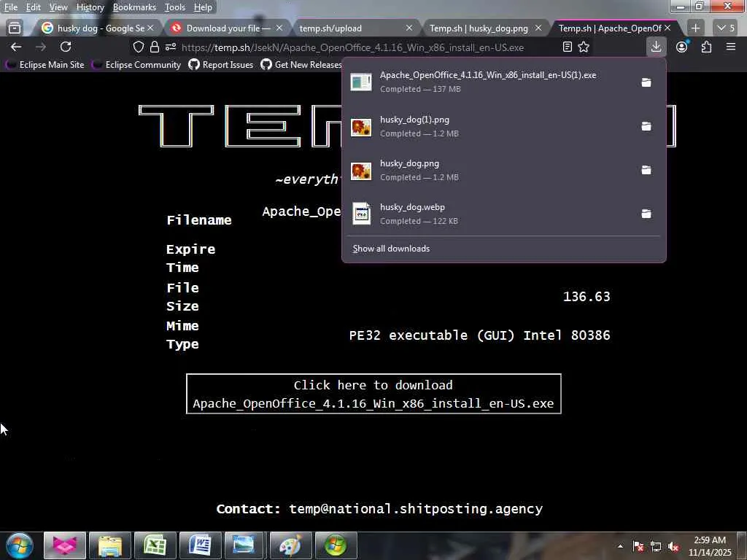This screenshot has width=747, height=560.
Task: Click the muted speaker tray icon
Action: tap(673, 547)
